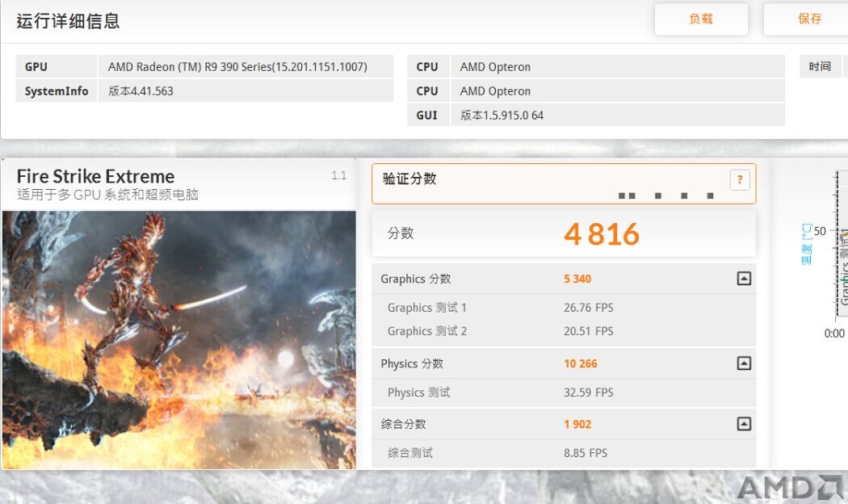Select the Graphics 测试 1 row
Image resolution: width=848 pixels, height=504 pixels.
[x=564, y=308]
